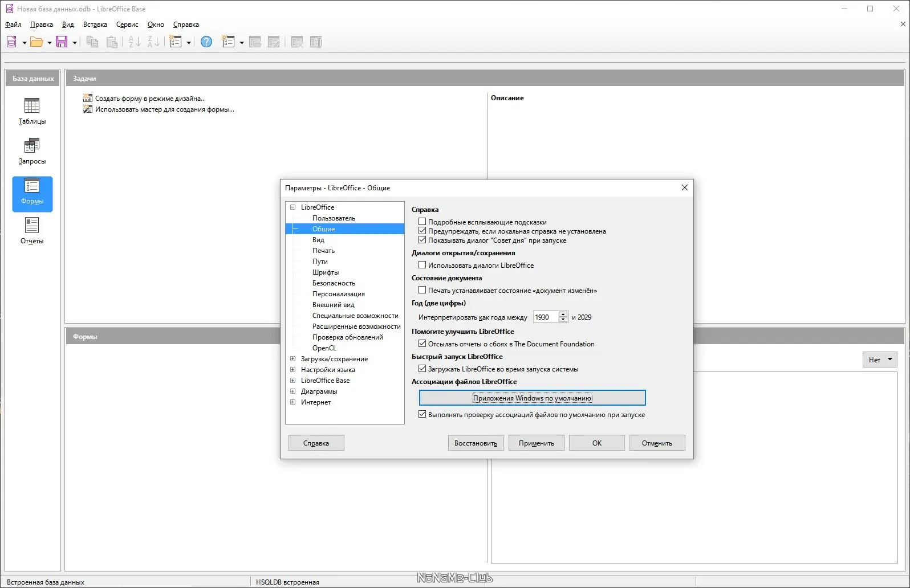Expand the Интернет tree node
The image size is (910, 588).
pos(293,402)
